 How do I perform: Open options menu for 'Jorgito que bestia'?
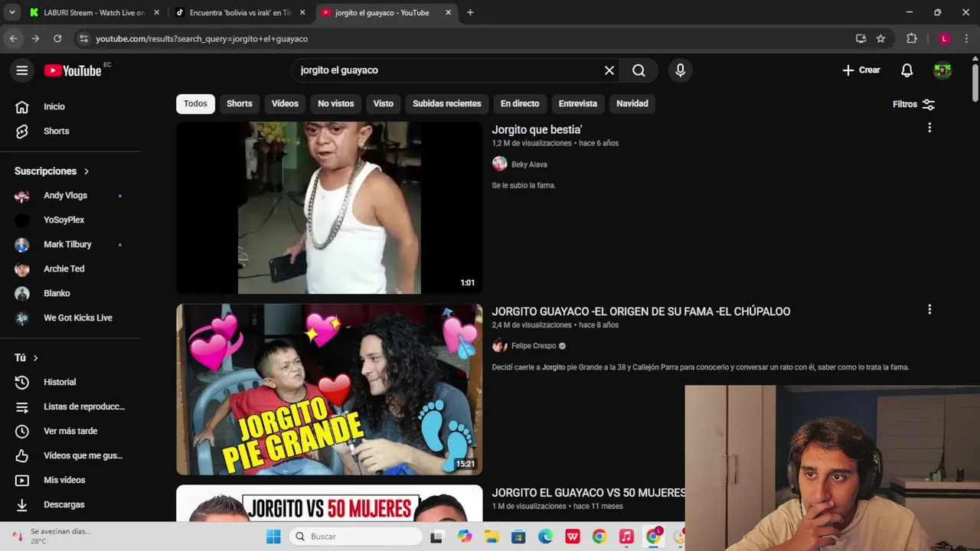pos(929,128)
